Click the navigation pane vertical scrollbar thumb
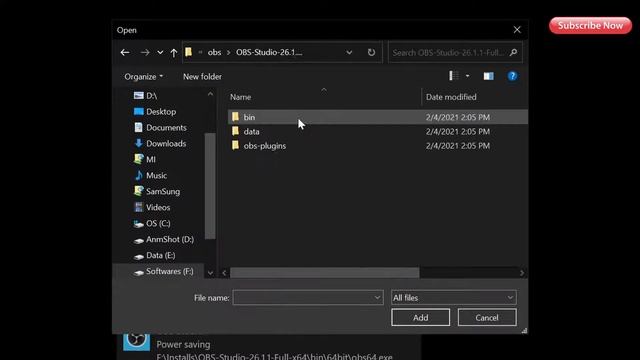This screenshot has width=640, height=360. (210, 186)
